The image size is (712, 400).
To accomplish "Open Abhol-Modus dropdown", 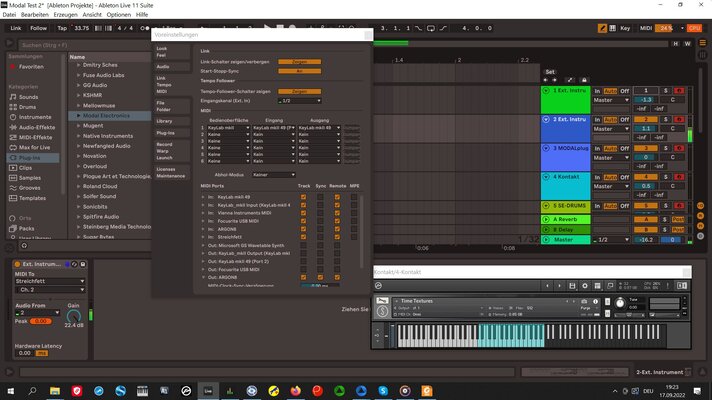I will [274, 175].
